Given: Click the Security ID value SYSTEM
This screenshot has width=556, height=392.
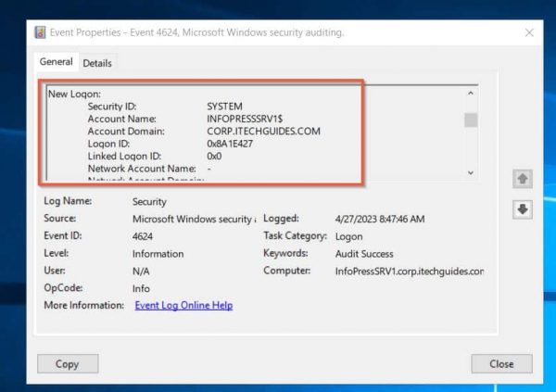Looking at the screenshot, I should click(x=224, y=107).
